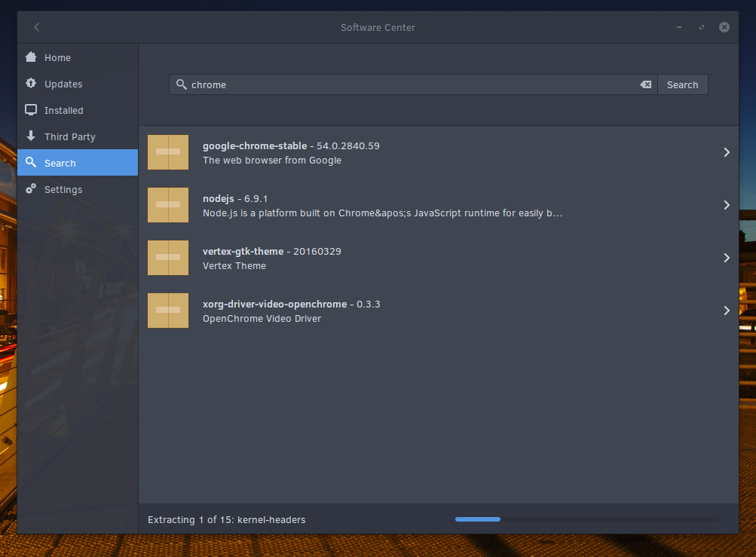Open details chevron for nodejs
This screenshot has width=756, height=557.
(727, 205)
